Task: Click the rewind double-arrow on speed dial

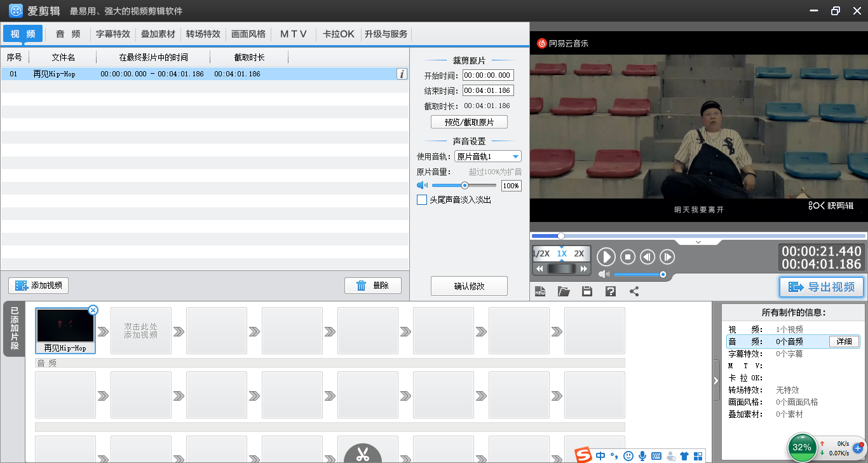Action: pyautogui.click(x=539, y=269)
